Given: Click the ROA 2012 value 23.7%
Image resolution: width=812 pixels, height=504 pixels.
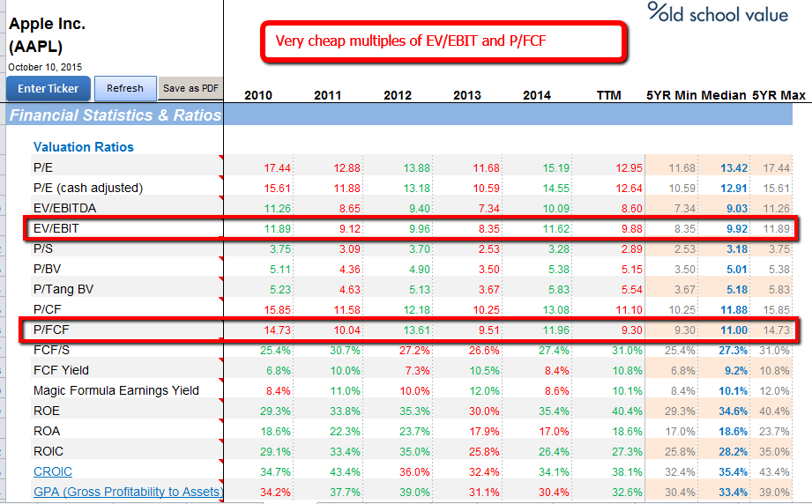Looking at the screenshot, I should coord(414,432).
